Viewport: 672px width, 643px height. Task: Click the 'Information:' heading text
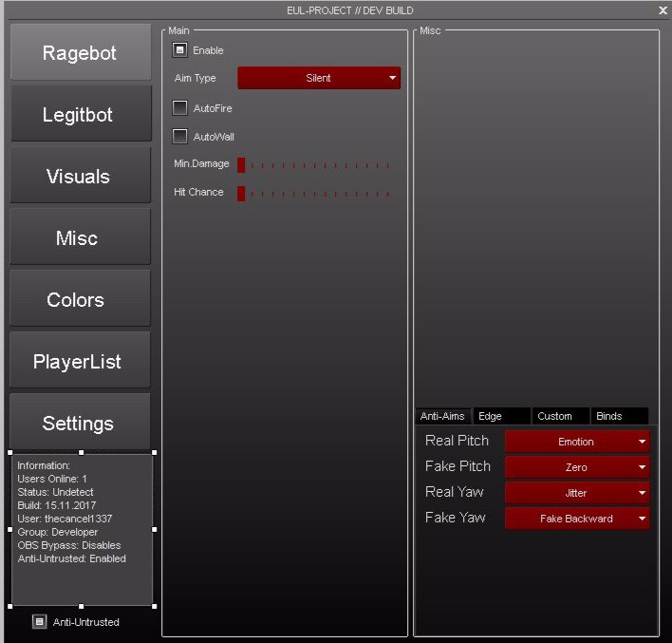click(x=44, y=465)
